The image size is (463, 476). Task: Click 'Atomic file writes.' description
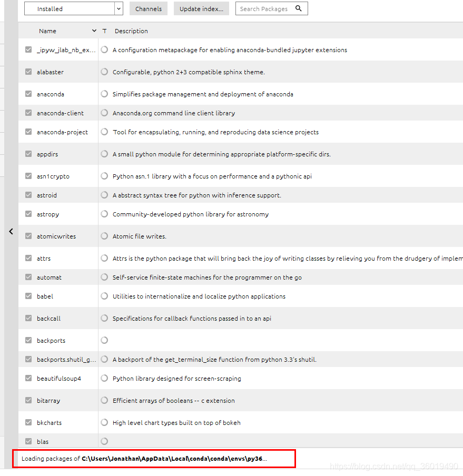tap(140, 236)
